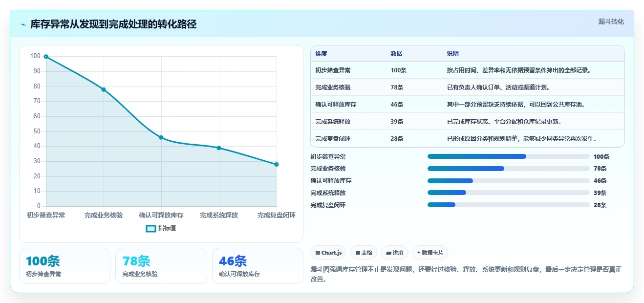
Task: Click the 确认可释放库存 progress bar
Action: (509, 181)
